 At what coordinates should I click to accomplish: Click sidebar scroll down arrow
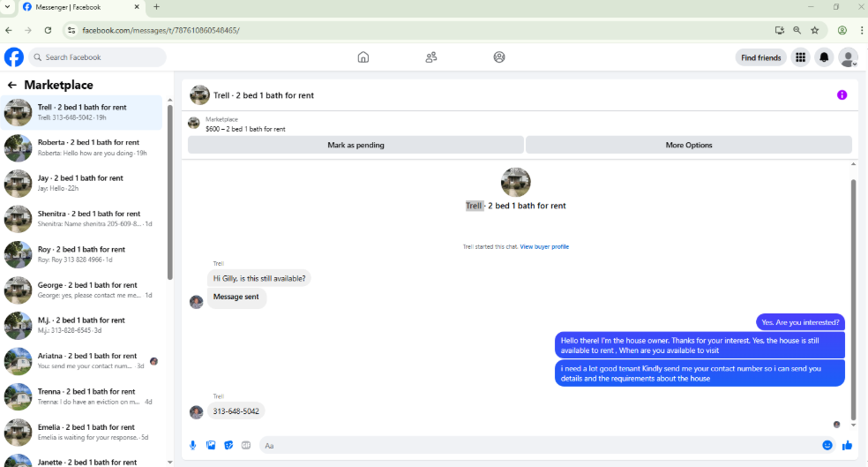[170, 462]
